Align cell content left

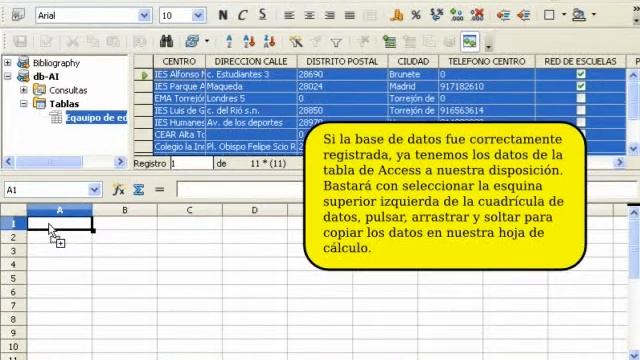point(289,16)
